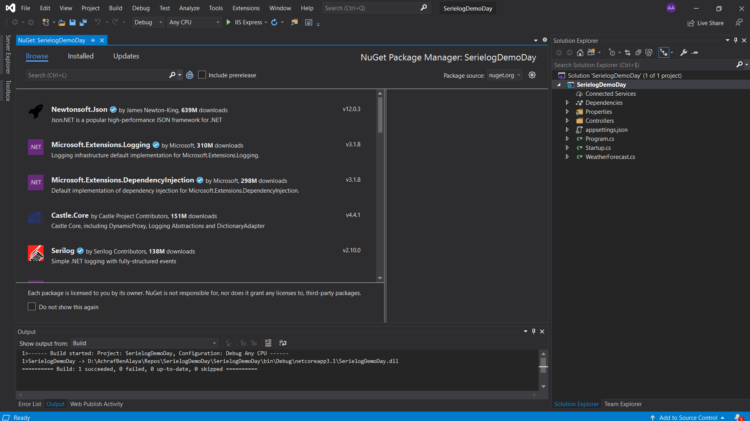The height and width of the screenshot is (421, 750).
Task: Open the Any CPU platform dropdown
Action: [194, 22]
